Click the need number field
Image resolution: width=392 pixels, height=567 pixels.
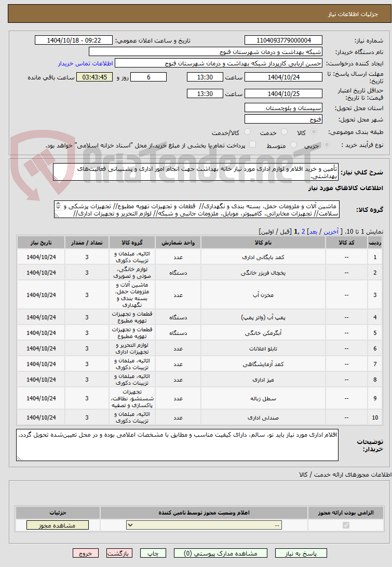(x=283, y=40)
